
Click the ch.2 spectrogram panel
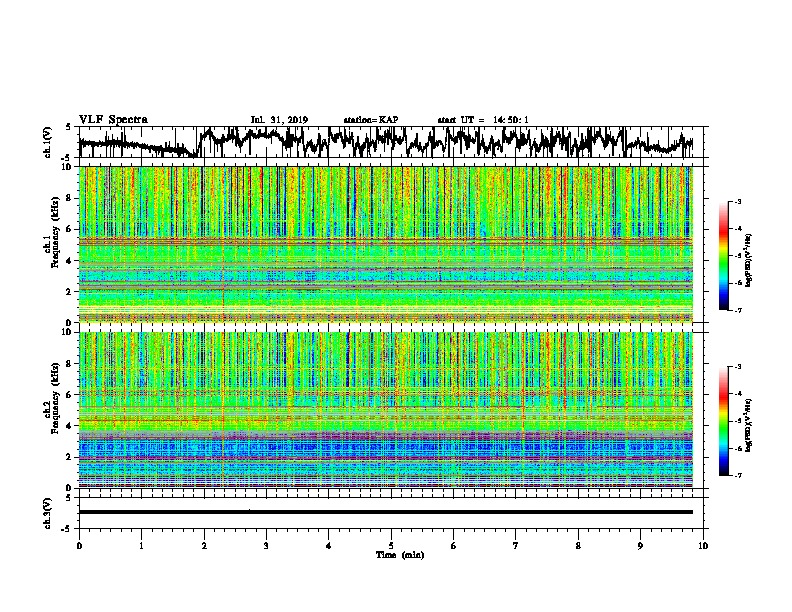386,410
